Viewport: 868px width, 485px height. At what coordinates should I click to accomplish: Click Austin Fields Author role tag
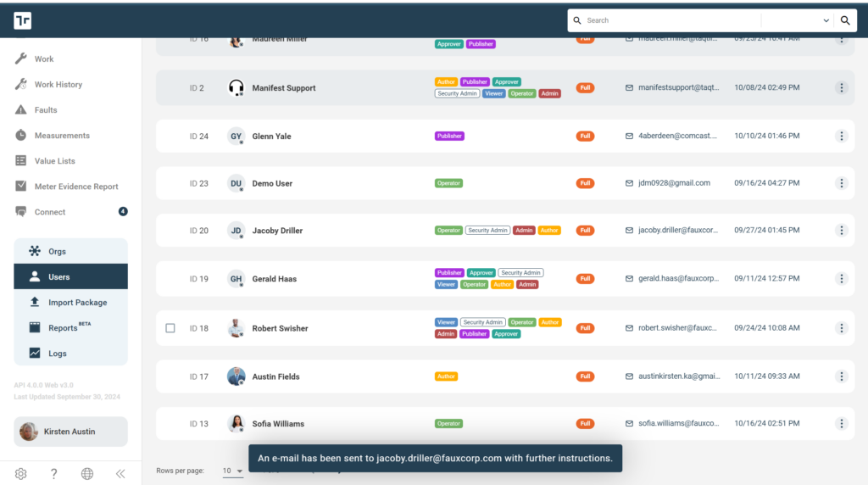point(446,376)
